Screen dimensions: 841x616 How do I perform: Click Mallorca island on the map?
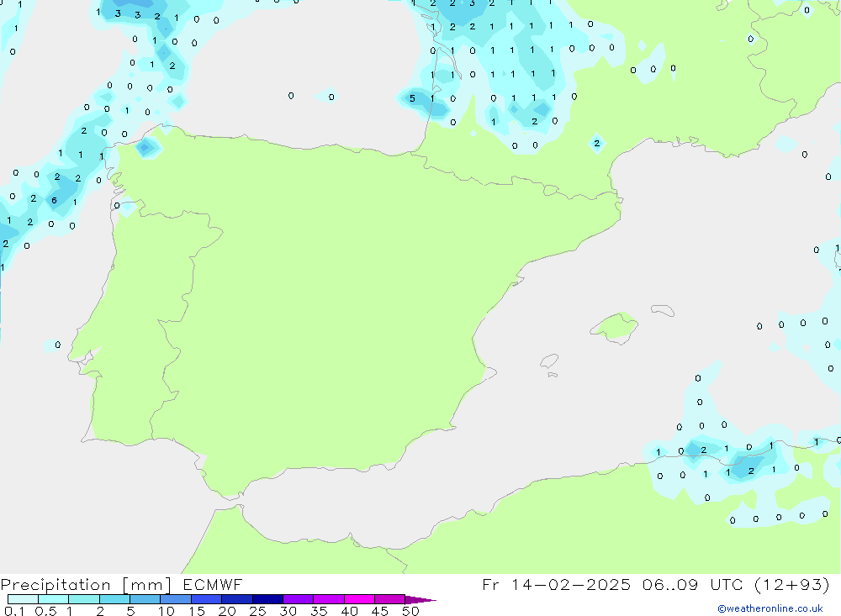click(x=615, y=326)
